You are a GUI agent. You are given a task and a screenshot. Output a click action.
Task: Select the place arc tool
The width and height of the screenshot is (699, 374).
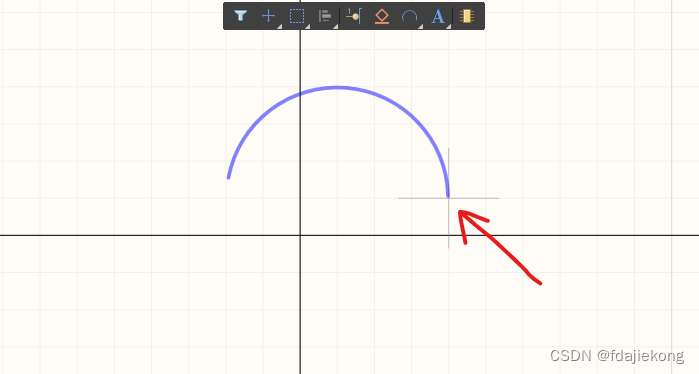409,16
